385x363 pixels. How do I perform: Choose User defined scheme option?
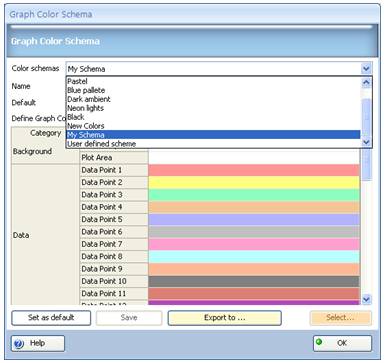coord(213,144)
